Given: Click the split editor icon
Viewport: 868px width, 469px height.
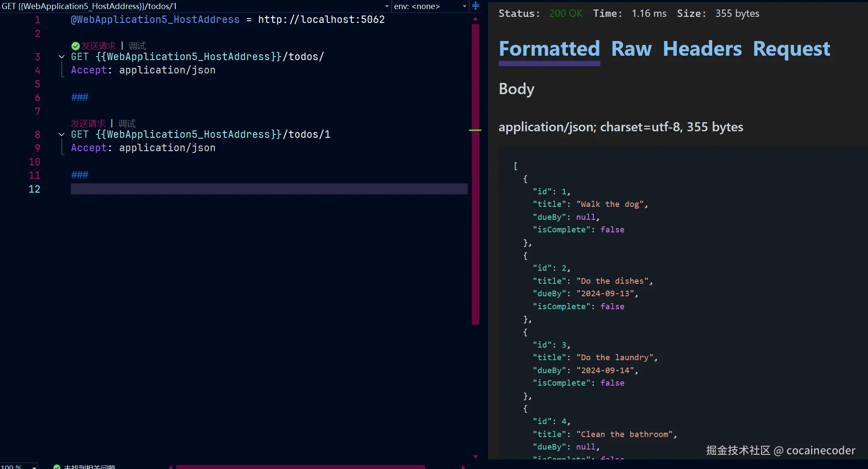Looking at the screenshot, I should point(476,6).
